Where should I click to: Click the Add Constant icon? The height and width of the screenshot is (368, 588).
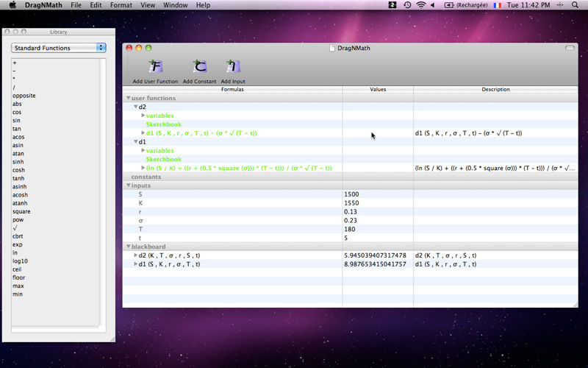tap(199, 67)
